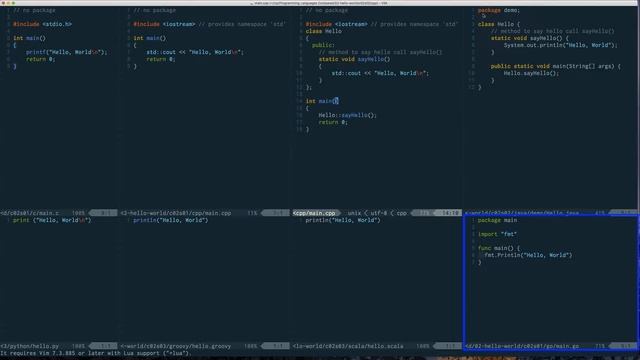Click the go/main.go status line

[551, 346]
